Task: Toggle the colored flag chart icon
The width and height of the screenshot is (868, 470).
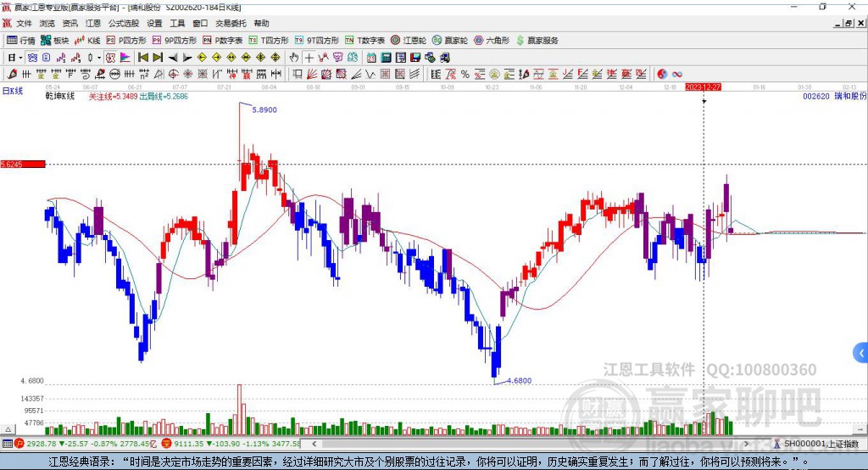Action: pyautogui.click(x=125, y=58)
